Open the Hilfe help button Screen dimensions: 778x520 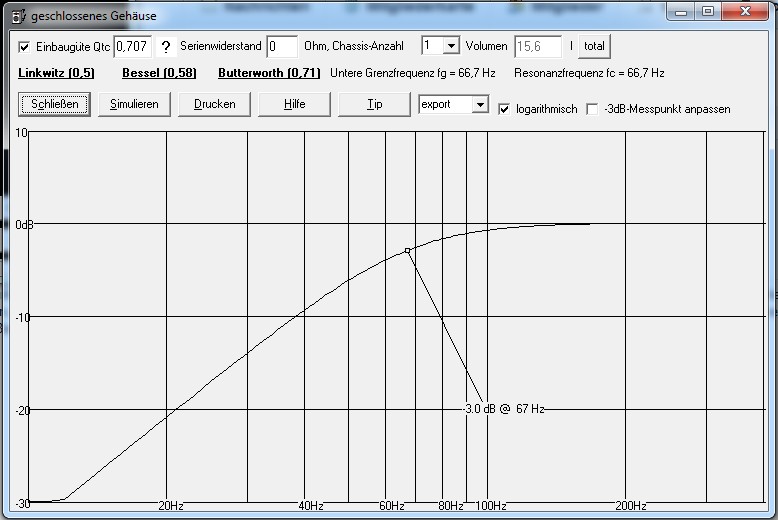coord(294,104)
